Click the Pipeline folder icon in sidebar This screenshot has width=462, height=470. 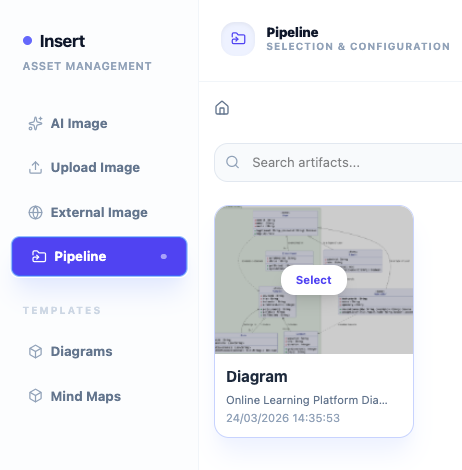click(x=39, y=256)
